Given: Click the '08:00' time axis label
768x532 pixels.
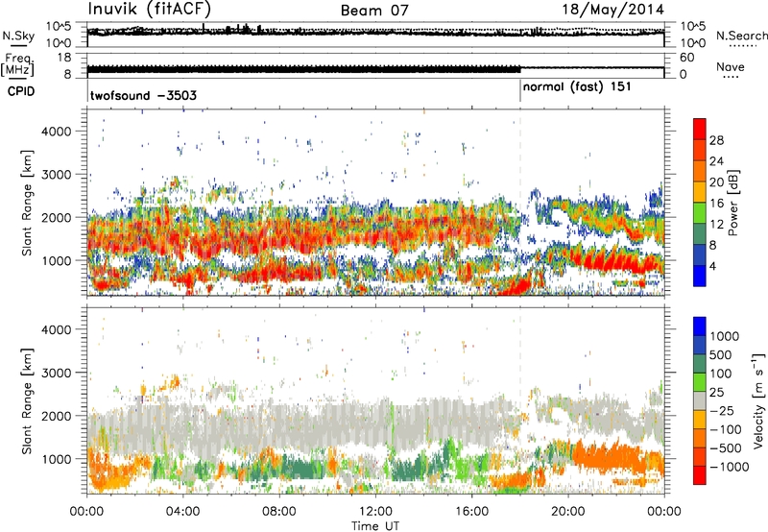Looking at the screenshot, I should click(x=278, y=512).
